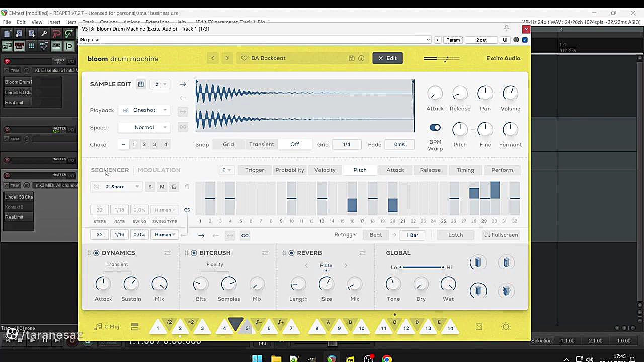Image resolution: width=644 pixels, height=362 pixels.
Task: Click bottom-right blue shape global macro
Action: pos(506,291)
